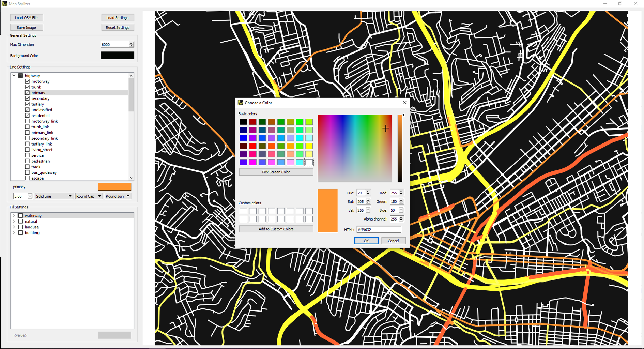Expand the landuse entry in Fill Settings
This screenshot has height=349, width=644.
[14, 227]
